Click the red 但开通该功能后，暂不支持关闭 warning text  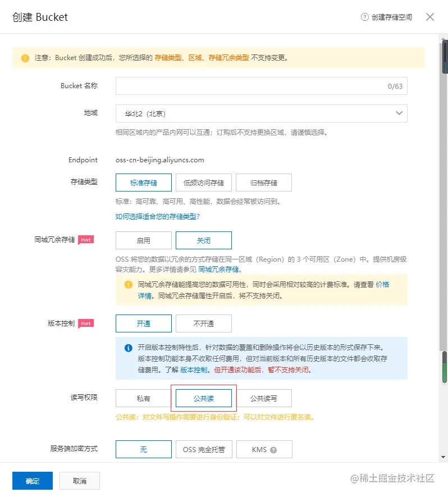pos(263,370)
